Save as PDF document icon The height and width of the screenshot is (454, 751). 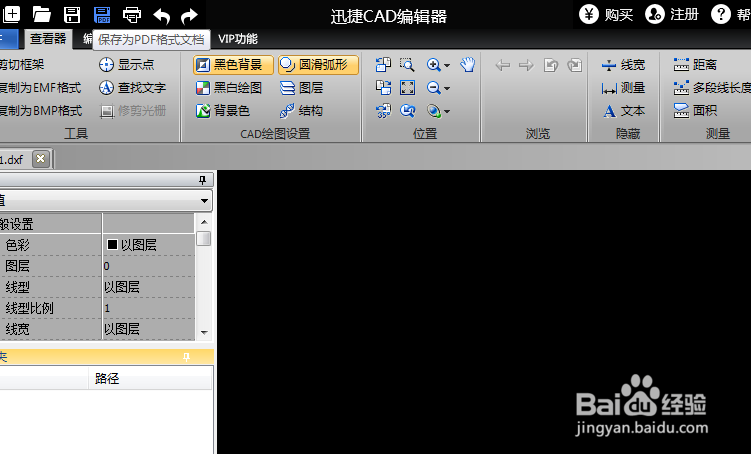point(102,14)
